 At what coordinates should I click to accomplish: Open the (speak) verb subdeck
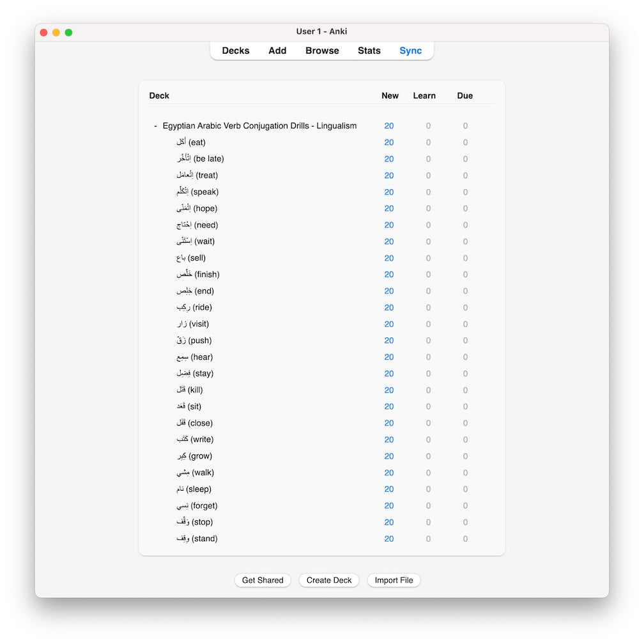(x=197, y=192)
